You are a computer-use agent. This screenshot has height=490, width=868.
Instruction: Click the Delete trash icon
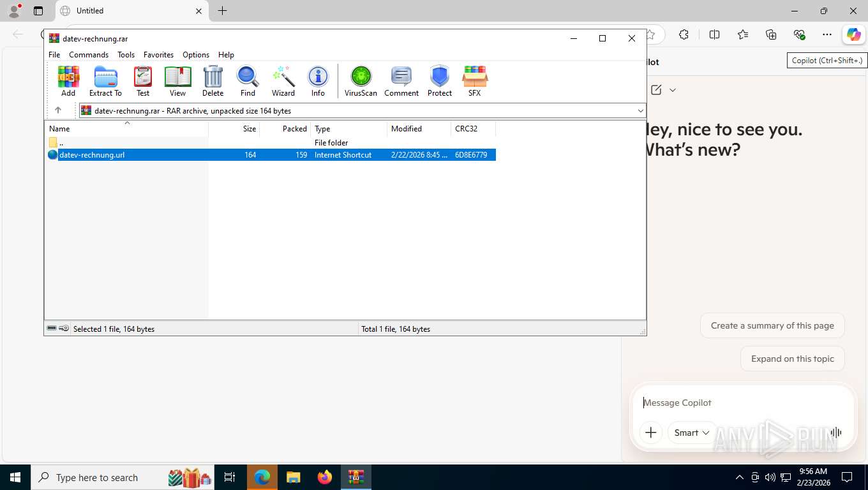tap(213, 81)
